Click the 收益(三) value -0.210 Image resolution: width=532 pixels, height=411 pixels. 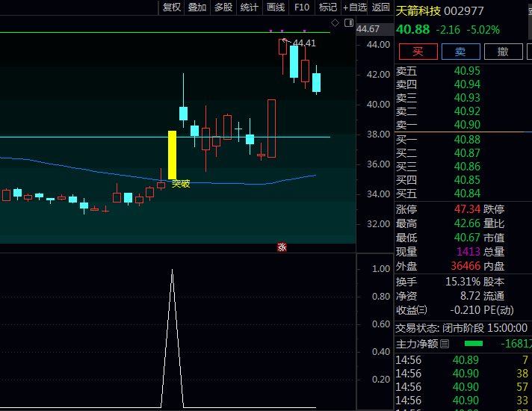pyautogui.click(x=466, y=310)
